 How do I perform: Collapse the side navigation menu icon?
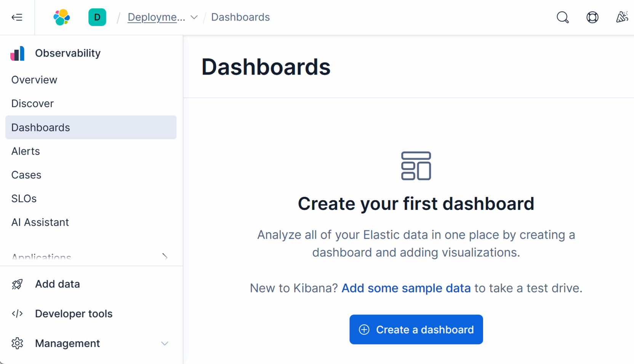17,17
